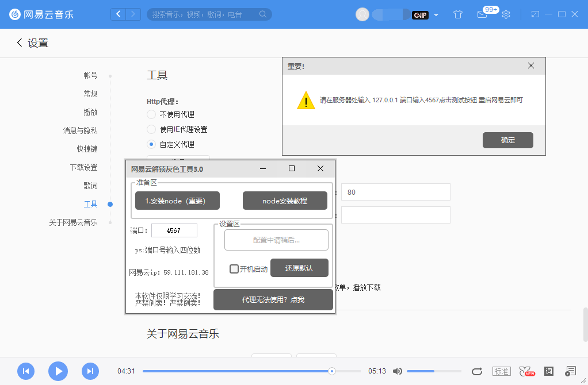This screenshot has height=385, width=588.
Task: Open the 歌词 settings section
Action: pyautogui.click(x=90, y=186)
